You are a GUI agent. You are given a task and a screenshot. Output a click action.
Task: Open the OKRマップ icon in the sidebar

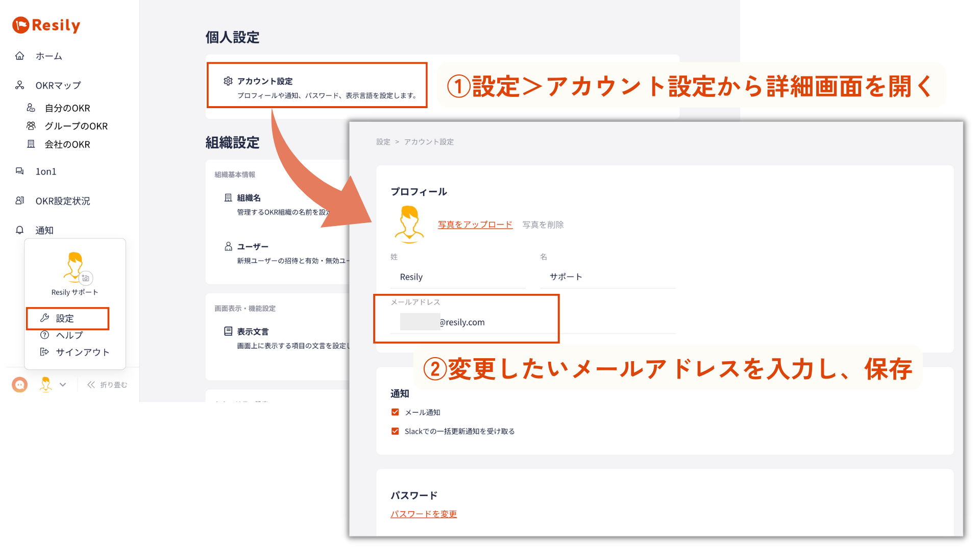pos(19,85)
